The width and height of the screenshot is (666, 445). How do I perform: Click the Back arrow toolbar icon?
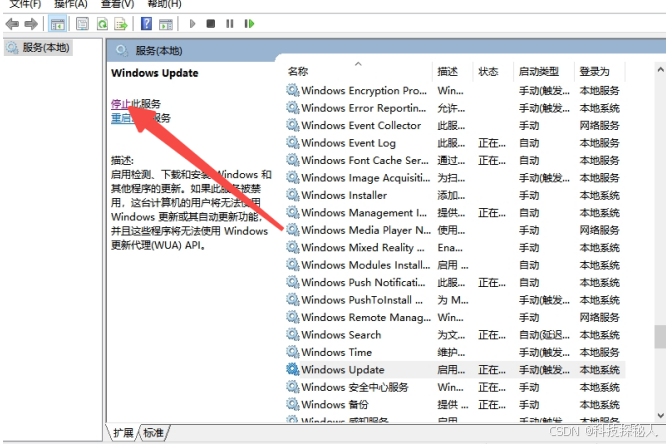[x=12, y=24]
